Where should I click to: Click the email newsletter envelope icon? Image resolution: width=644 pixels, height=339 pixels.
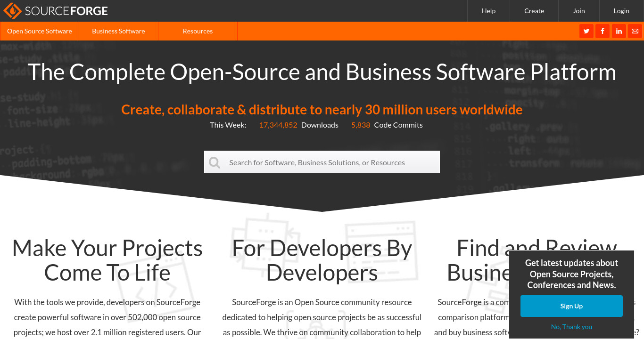point(635,31)
